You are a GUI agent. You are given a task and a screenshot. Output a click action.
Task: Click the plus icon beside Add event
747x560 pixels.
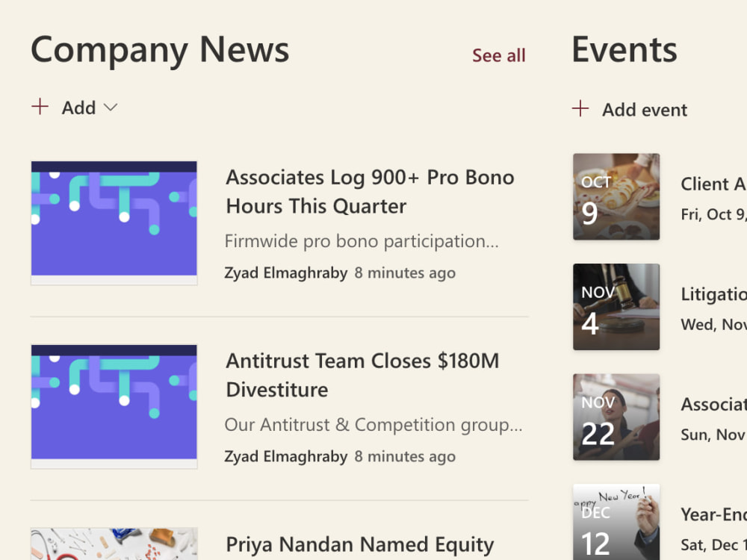pos(580,108)
